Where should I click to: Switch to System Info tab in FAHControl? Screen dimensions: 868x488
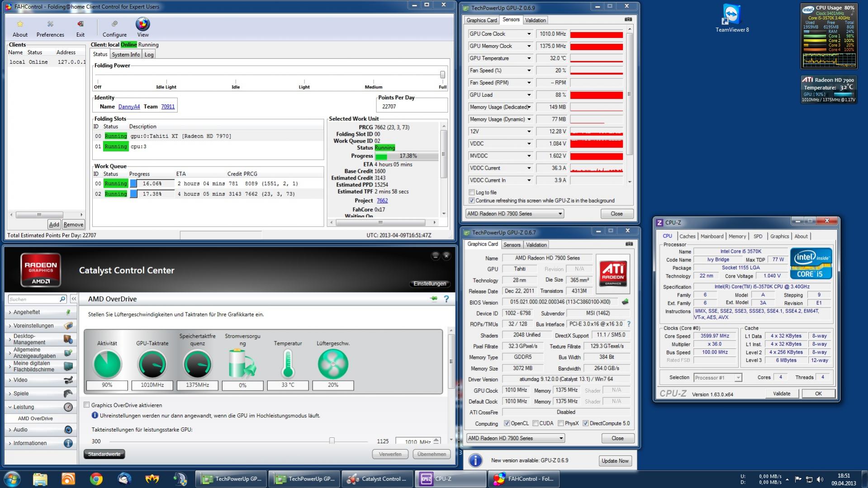(x=126, y=54)
